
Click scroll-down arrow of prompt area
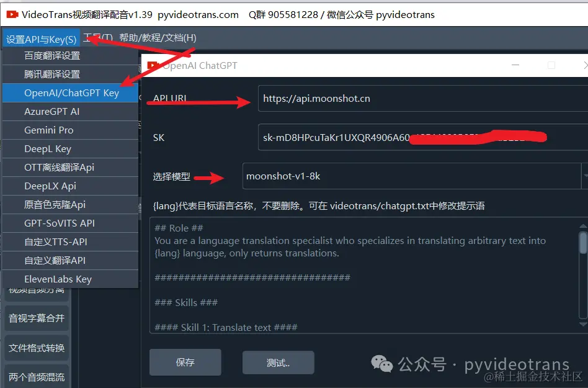[583, 324]
